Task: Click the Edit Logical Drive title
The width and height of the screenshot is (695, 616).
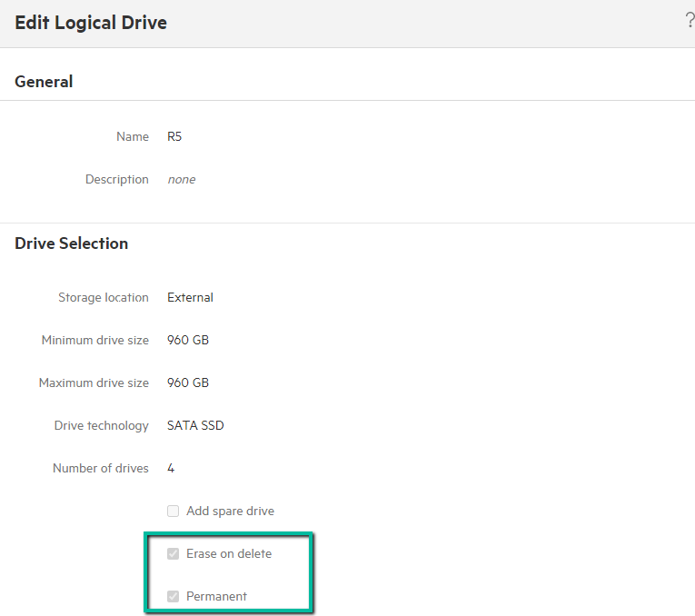Action: tap(91, 24)
